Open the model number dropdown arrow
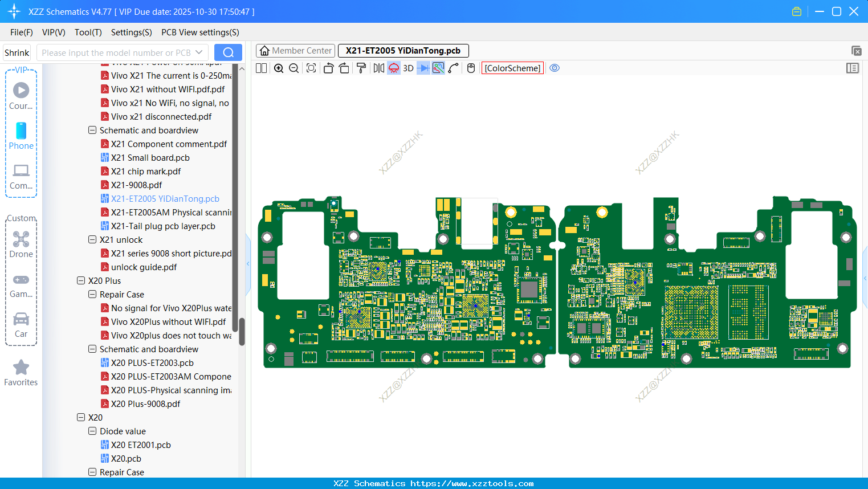This screenshot has width=868, height=489. (199, 52)
